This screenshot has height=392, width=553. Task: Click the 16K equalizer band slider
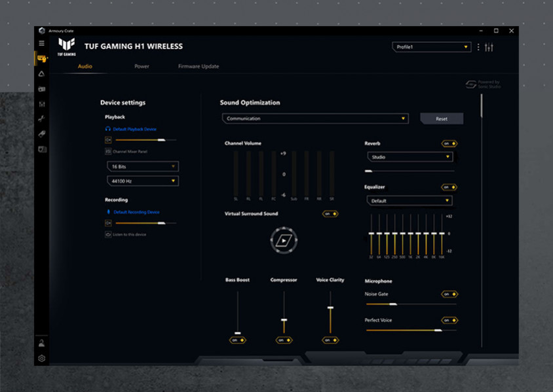442,234
